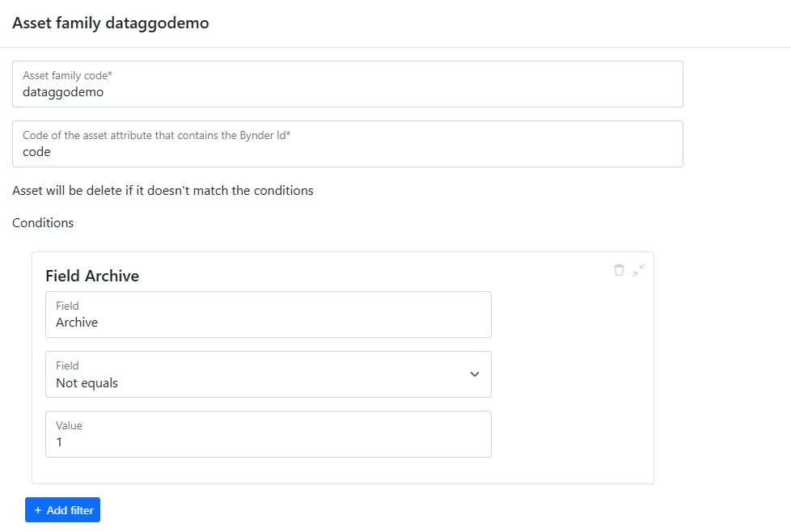791x532 pixels.
Task: Delete the Field Archive condition via trash icon
Action: (x=620, y=270)
